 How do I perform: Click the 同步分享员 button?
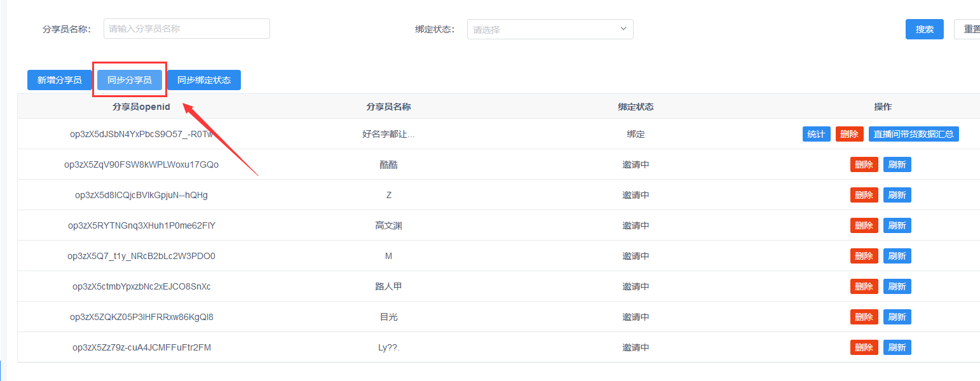(130, 80)
